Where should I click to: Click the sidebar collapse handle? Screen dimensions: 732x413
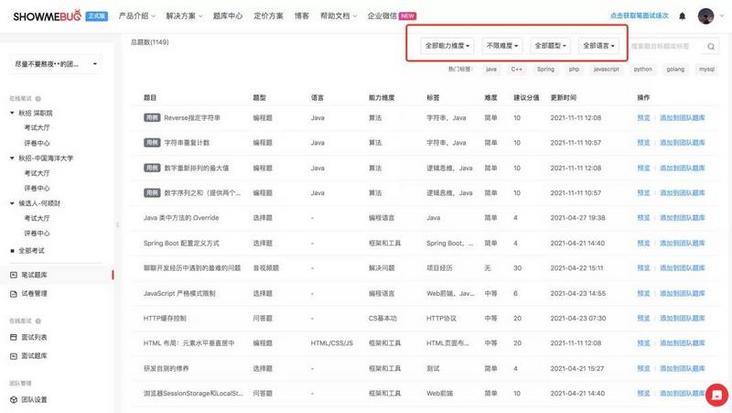point(117,224)
